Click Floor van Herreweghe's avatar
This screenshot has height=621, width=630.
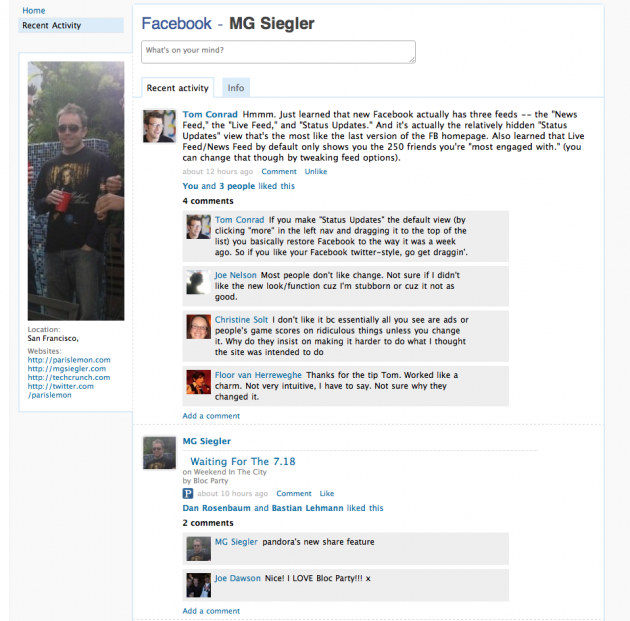click(198, 382)
